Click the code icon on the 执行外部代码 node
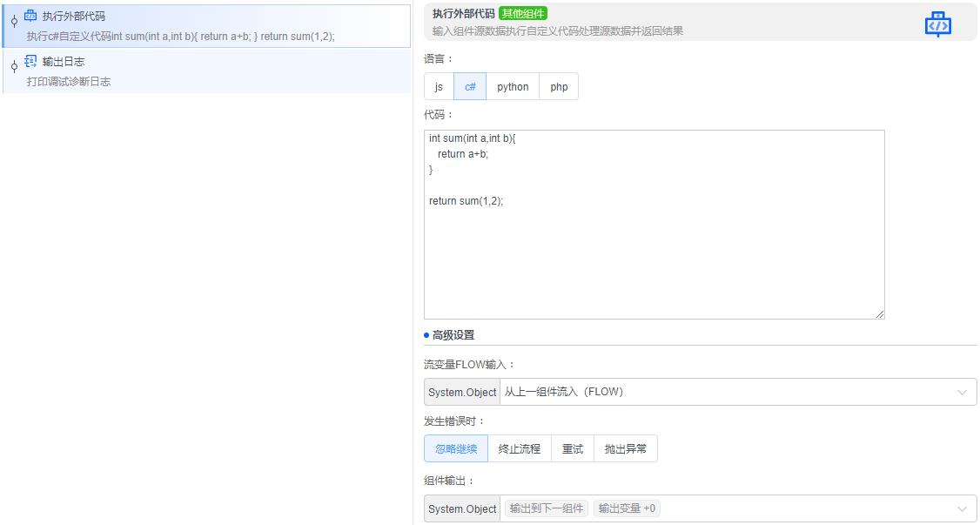The height and width of the screenshot is (525, 980). (30, 14)
